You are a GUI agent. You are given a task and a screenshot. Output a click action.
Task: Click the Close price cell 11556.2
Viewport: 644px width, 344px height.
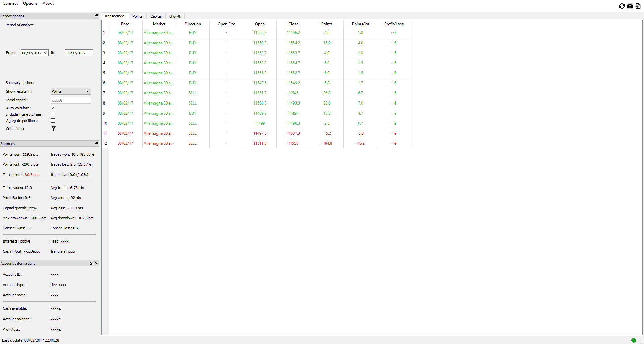point(293,33)
